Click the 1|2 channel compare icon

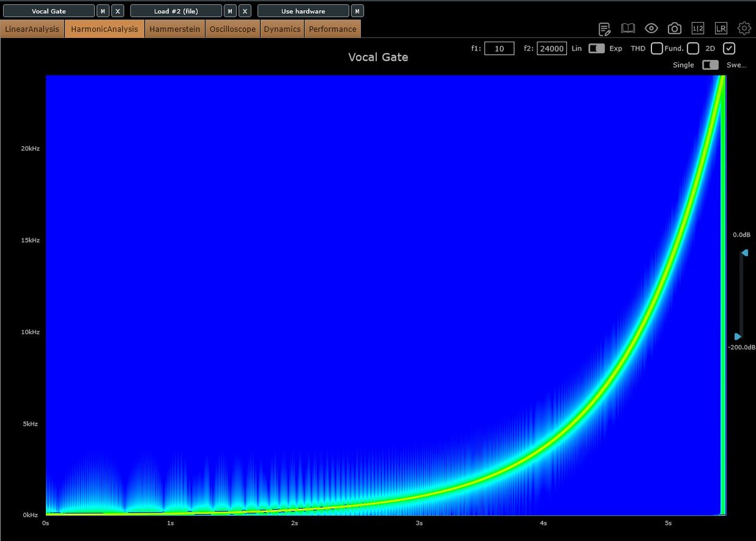coord(697,28)
